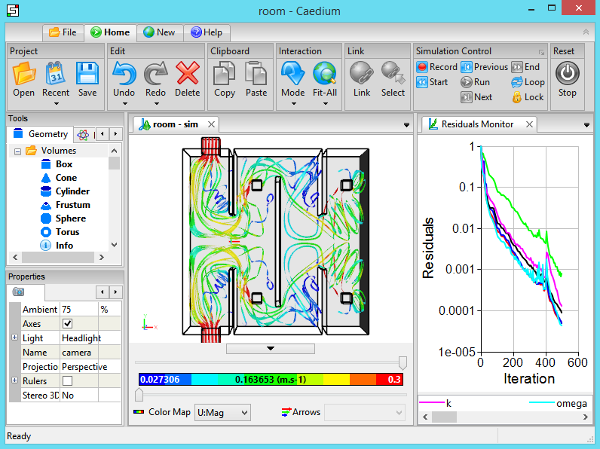The width and height of the screenshot is (600, 449).
Task: Change the interaction Mode
Action: 293,80
